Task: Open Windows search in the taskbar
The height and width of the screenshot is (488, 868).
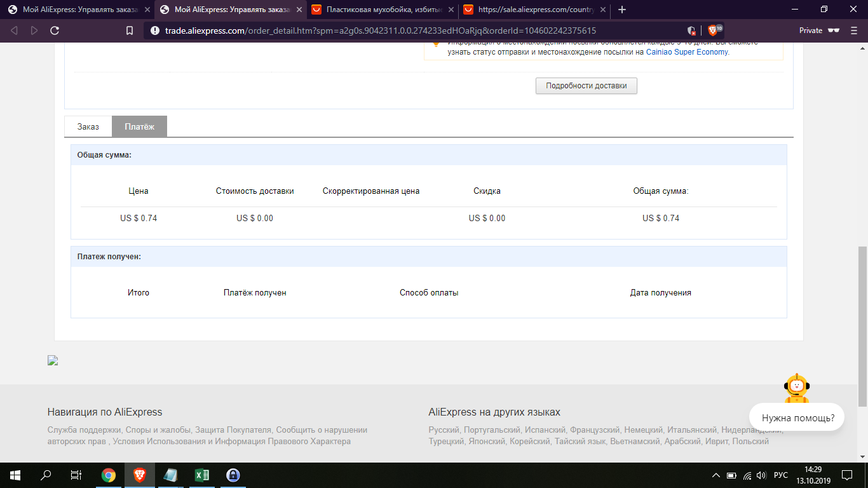Action: coord(46,475)
